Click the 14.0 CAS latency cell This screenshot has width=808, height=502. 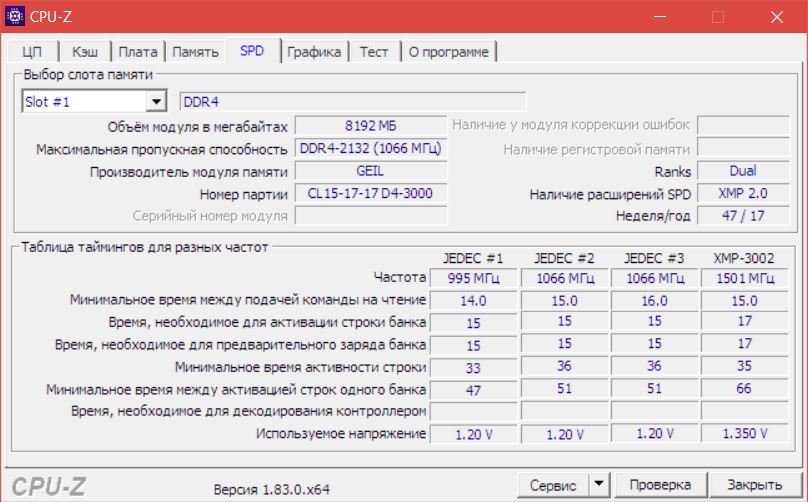(x=474, y=301)
